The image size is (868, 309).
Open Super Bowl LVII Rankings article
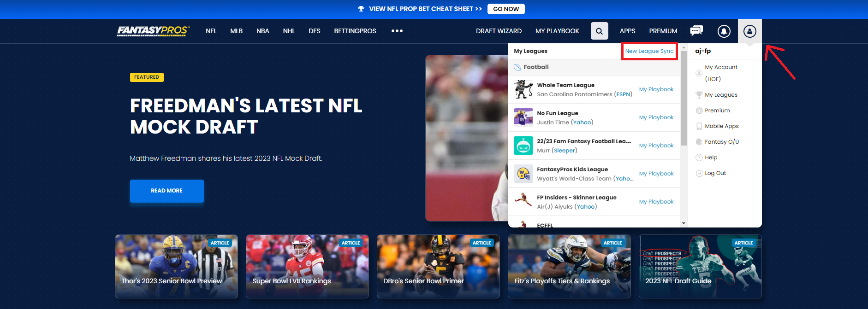307,266
